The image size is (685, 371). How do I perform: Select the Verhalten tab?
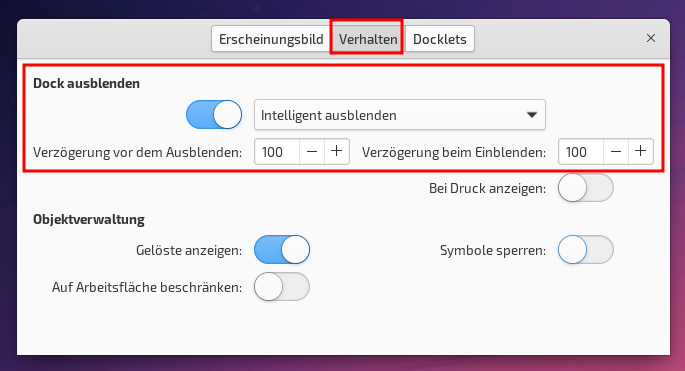coord(368,39)
